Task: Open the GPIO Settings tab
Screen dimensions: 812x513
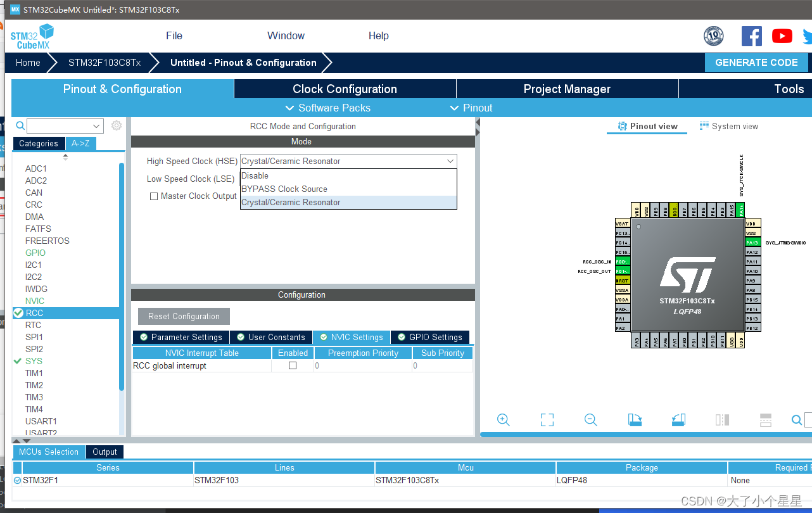Action: (x=430, y=337)
